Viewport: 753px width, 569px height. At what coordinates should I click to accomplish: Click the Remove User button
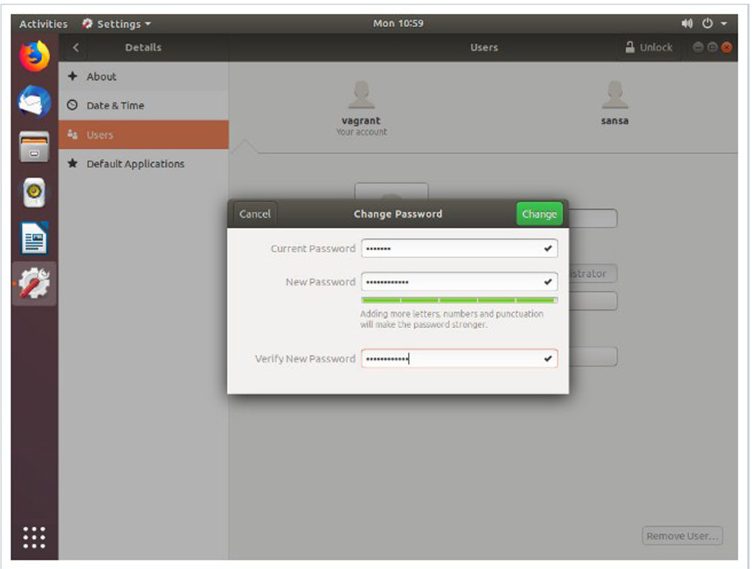(x=682, y=536)
